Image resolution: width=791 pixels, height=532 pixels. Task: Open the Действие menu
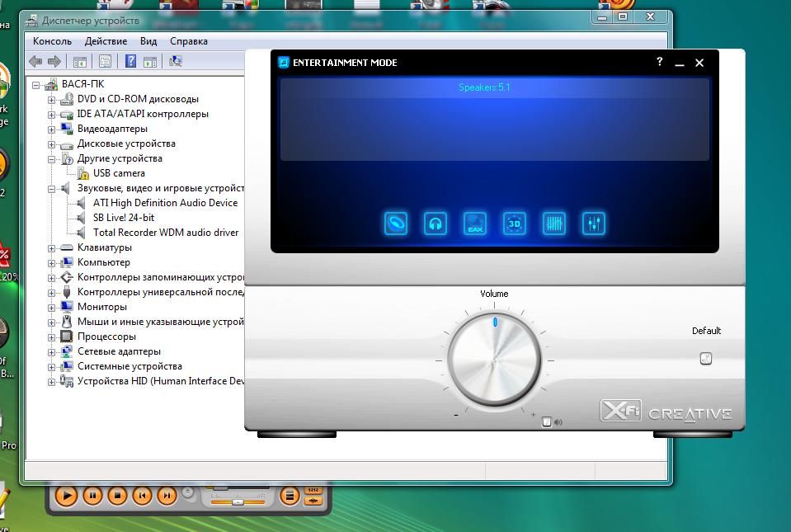point(106,41)
